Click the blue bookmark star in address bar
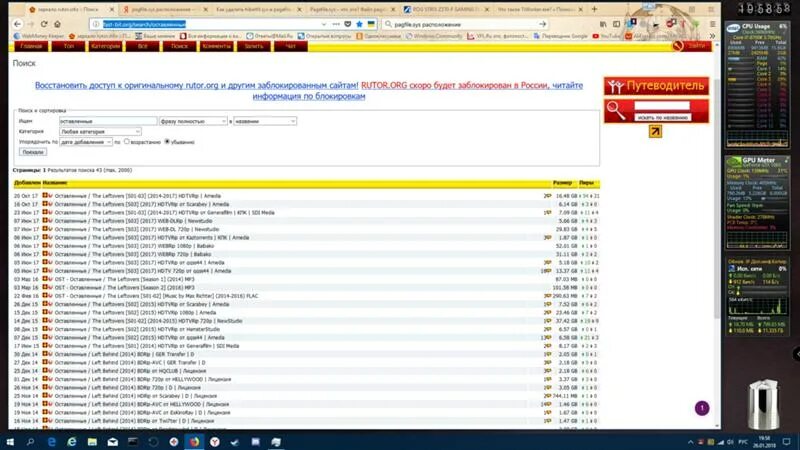Viewport: 800px width, 450px height. (x=359, y=24)
